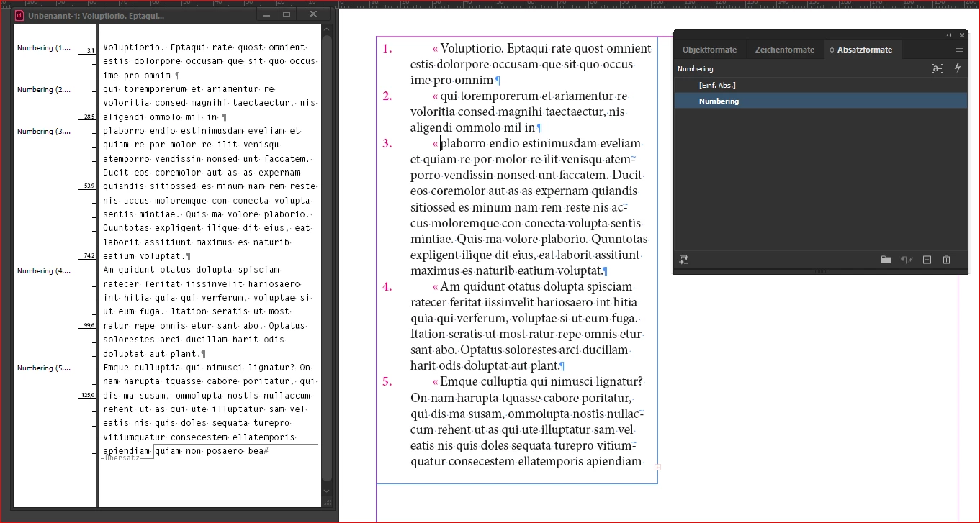This screenshot has height=523, width=980.
Task: Click the story editor scrollbar down arrow
Action: pos(327,491)
